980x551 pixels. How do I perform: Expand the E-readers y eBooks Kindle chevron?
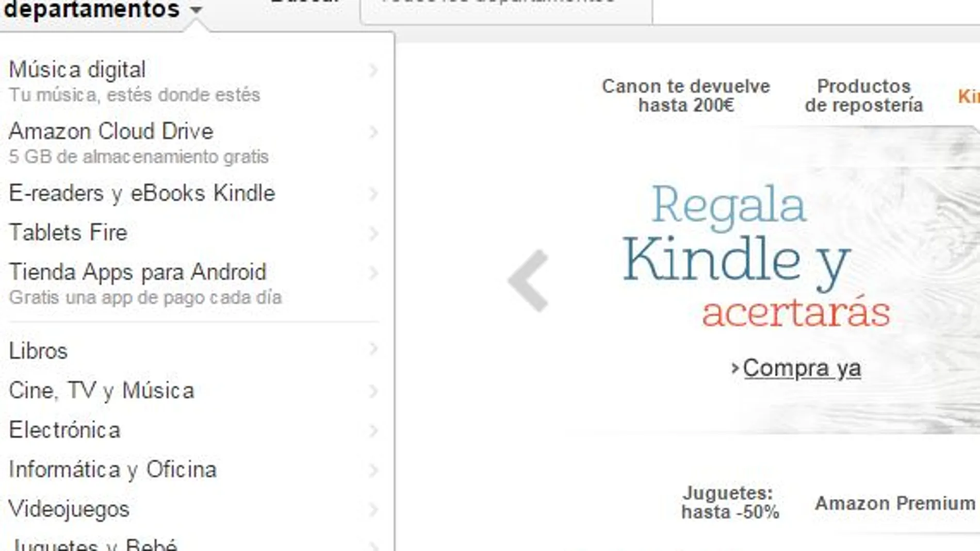[373, 194]
